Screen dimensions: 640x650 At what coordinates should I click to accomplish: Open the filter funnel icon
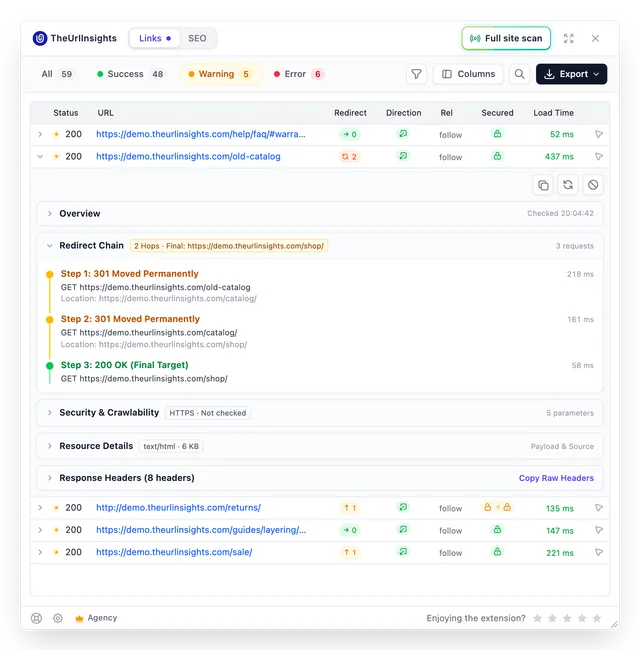416,74
